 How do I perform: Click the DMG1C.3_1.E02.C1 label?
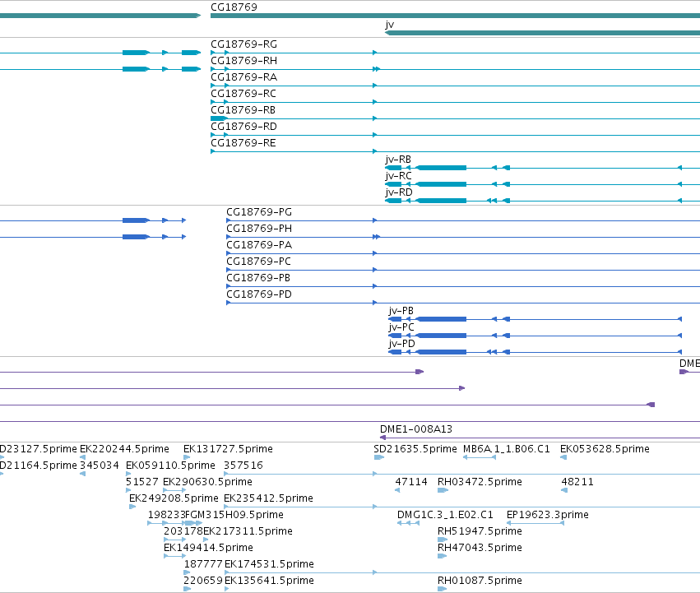tap(445, 515)
